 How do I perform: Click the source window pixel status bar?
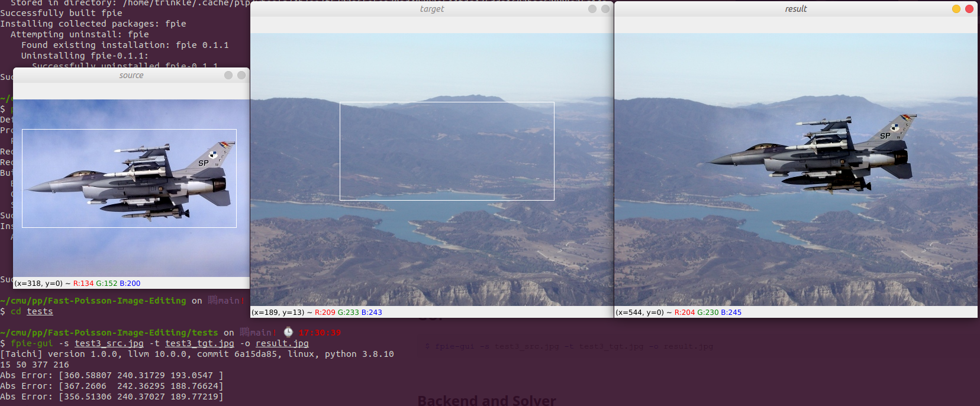point(131,283)
